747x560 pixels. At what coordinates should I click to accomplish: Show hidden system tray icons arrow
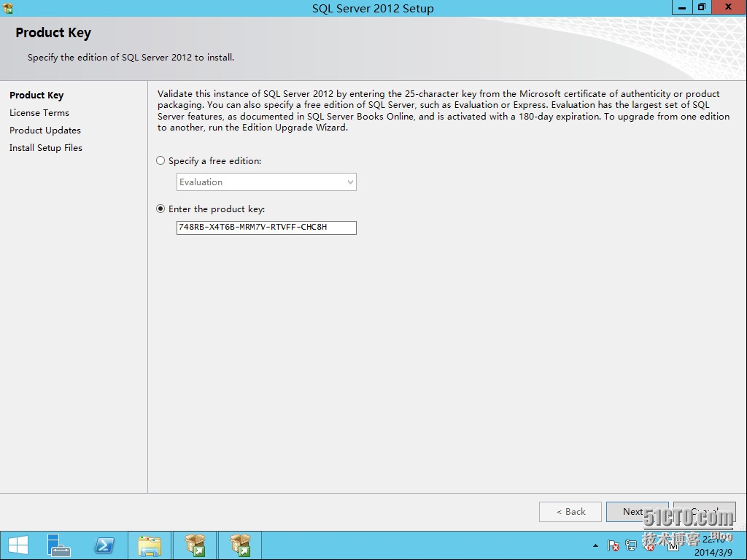pos(595,545)
